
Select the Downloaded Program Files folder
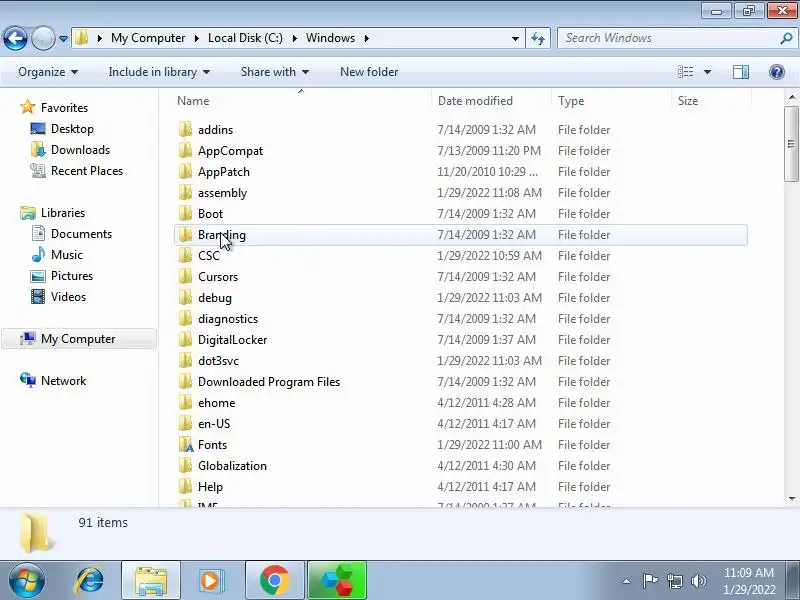tap(269, 382)
